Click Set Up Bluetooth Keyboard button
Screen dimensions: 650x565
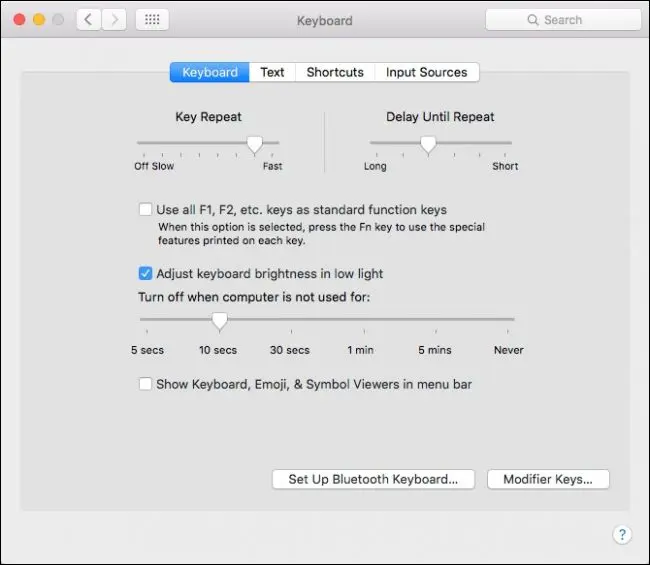[x=373, y=479]
